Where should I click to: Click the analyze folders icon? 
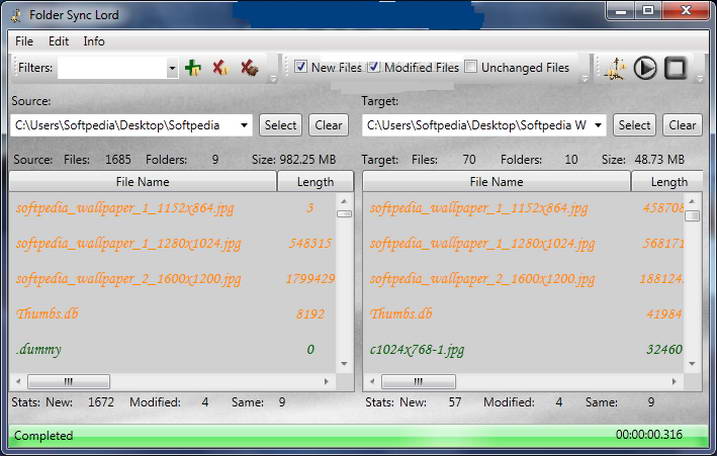pos(615,68)
